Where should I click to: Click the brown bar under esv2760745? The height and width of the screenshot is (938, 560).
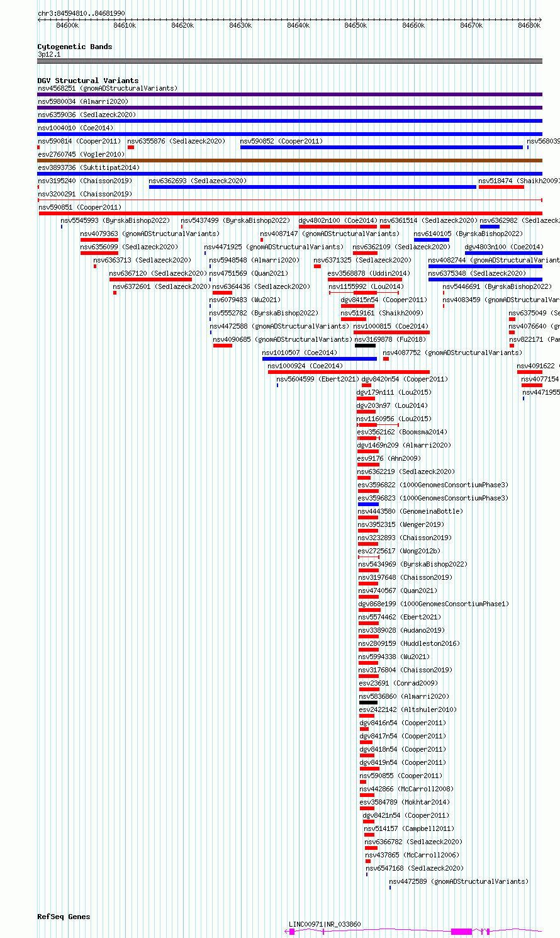(x=290, y=161)
